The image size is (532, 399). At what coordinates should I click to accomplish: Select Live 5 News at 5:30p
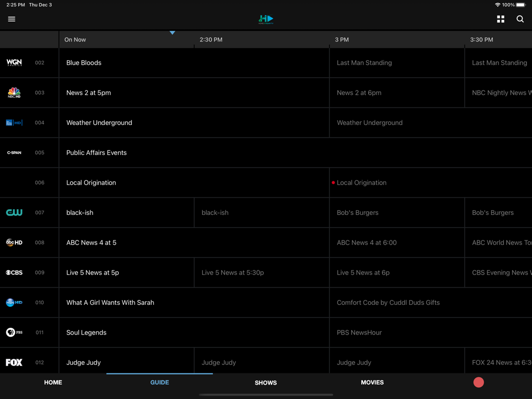(x=262, y=272)
